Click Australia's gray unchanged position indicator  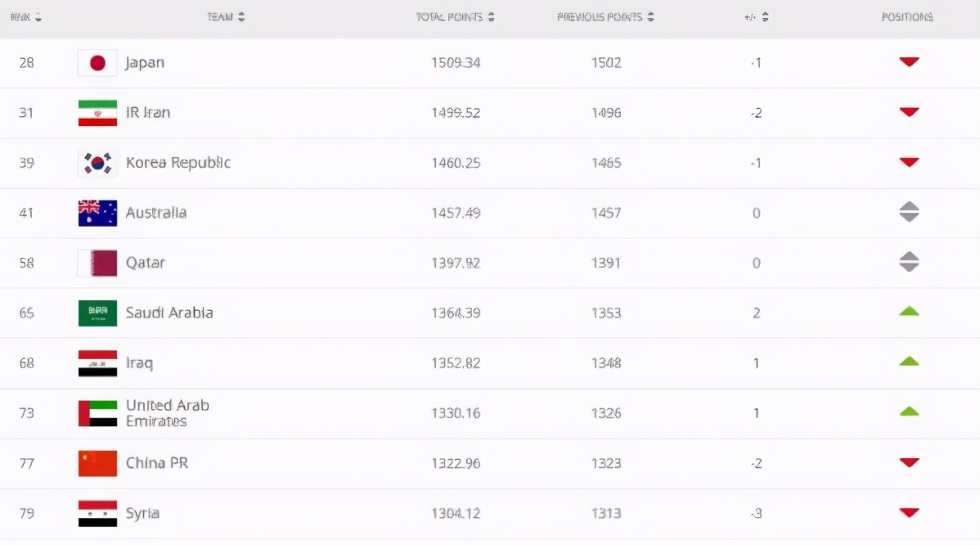coord(909,213)
